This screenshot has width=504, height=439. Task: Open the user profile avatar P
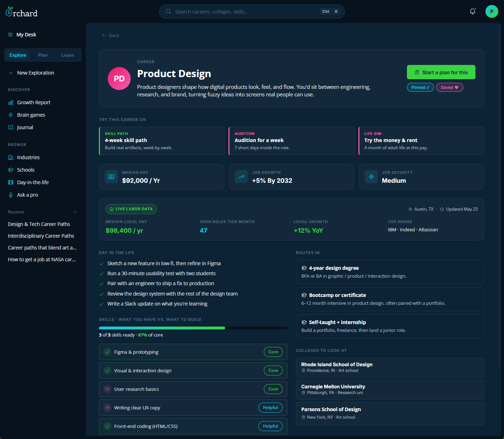coord(492,11)
